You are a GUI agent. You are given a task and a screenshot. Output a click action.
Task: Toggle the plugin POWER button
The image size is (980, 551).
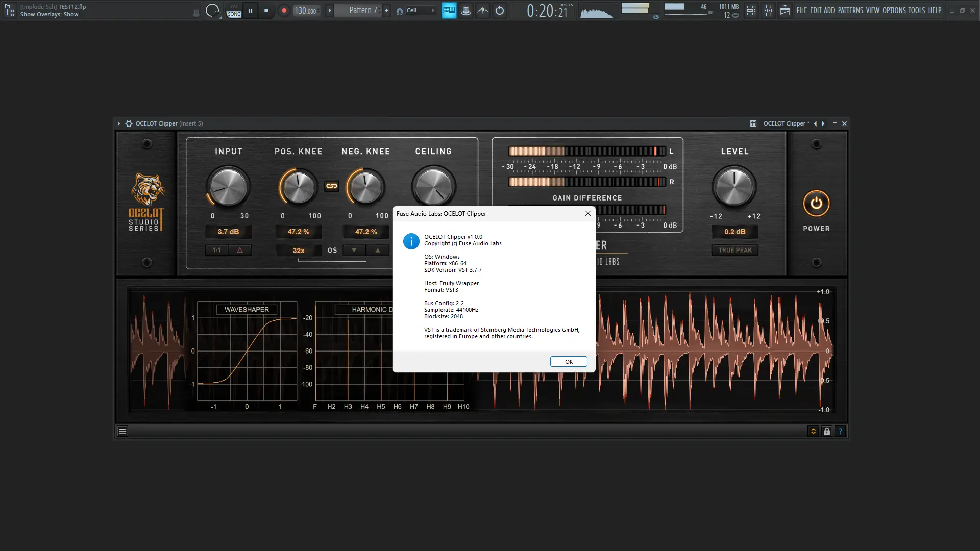coord(816,204)
